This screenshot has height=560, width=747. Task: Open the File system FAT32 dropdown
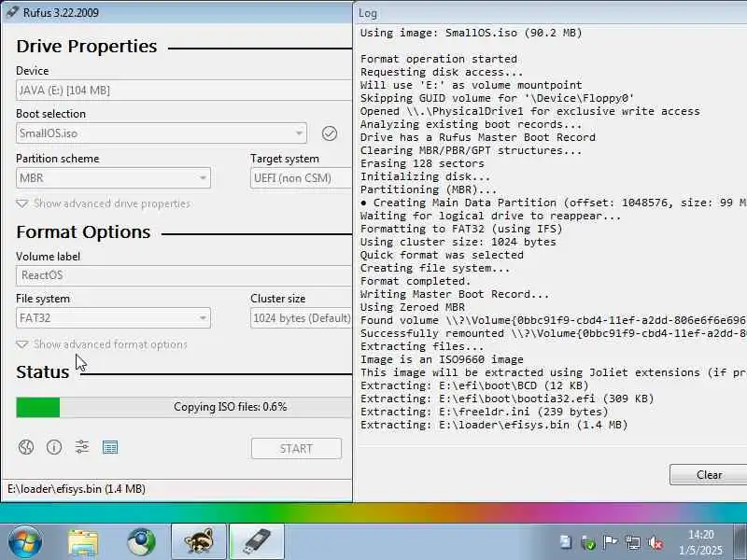pos(113,318)
